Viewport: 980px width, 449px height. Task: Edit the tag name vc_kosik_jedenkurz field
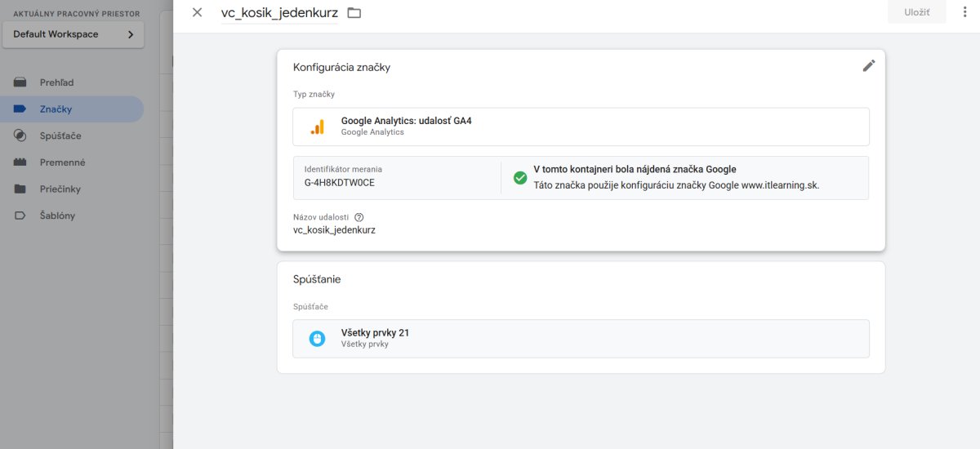click(x=279, y=13)
